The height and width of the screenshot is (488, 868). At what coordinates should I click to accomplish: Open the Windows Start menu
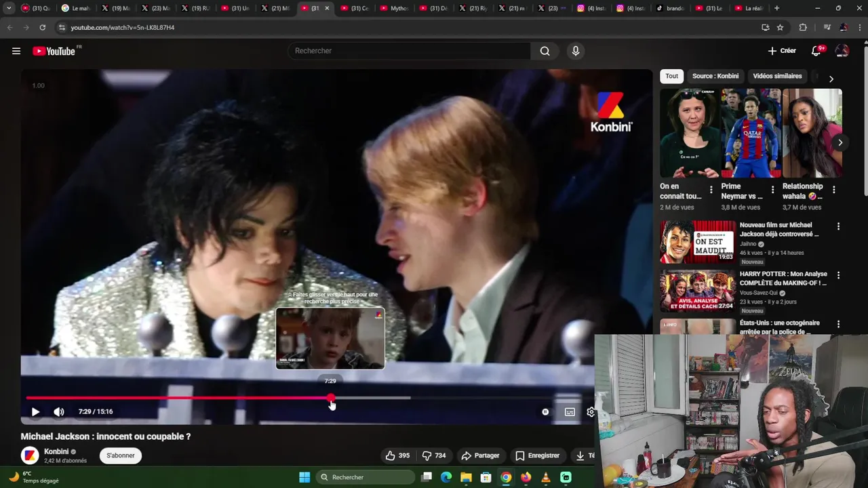[304, 477]
